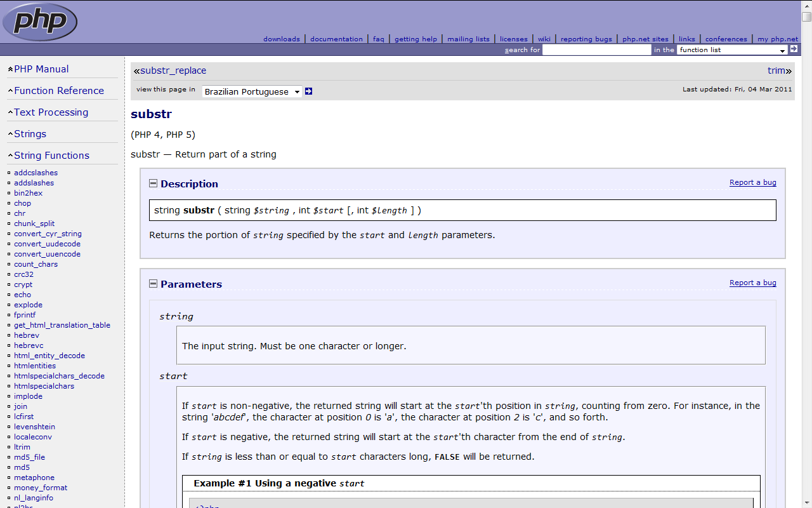
Task: Open get_html_translation_table function link
Action: coord(62,325)
